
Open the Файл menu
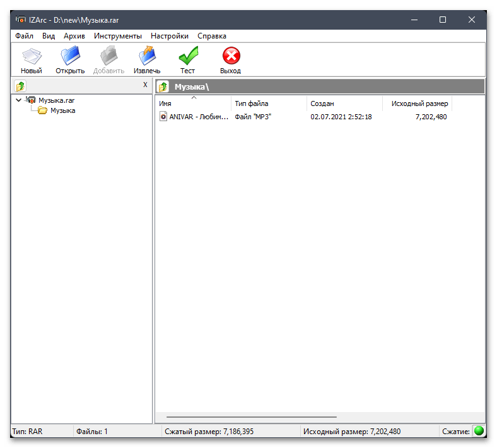[24, 36]
